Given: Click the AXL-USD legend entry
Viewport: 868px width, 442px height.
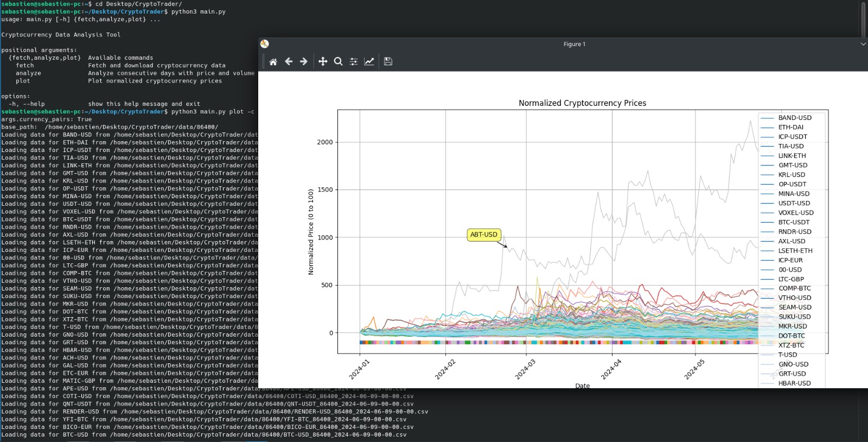Looking at the screenshot, I should tap(783, 241).
